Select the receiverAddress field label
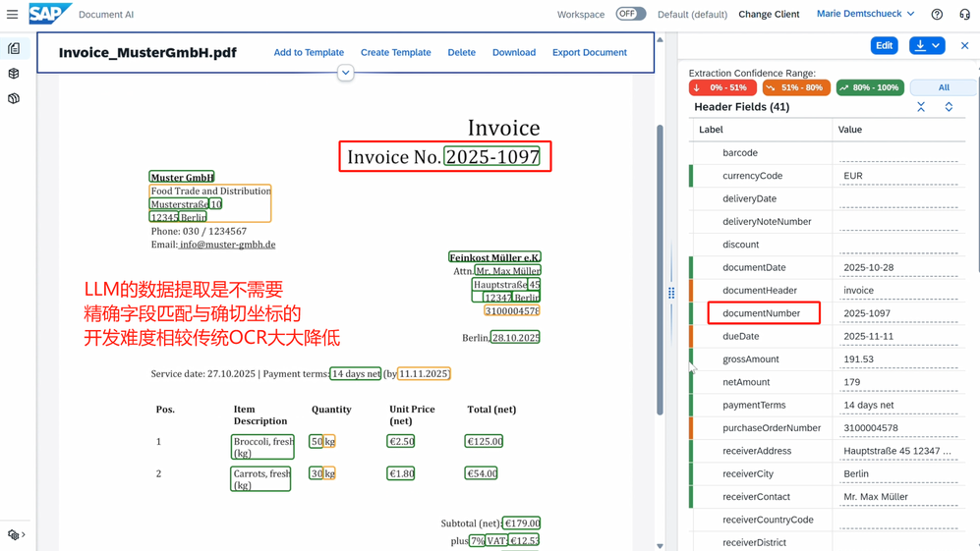The image size is (980, 551). point(757,451)
